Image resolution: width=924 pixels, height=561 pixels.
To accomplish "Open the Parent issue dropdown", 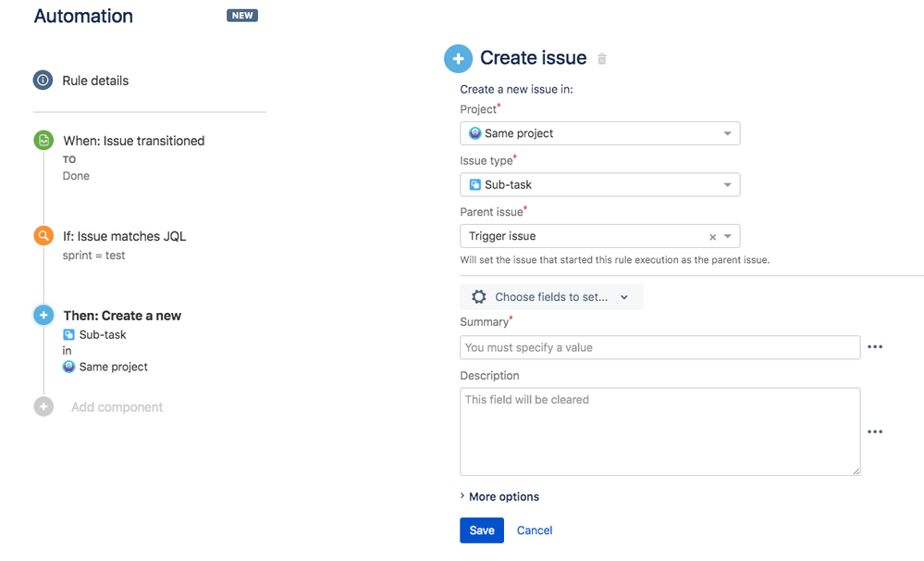I will [730, 236].
